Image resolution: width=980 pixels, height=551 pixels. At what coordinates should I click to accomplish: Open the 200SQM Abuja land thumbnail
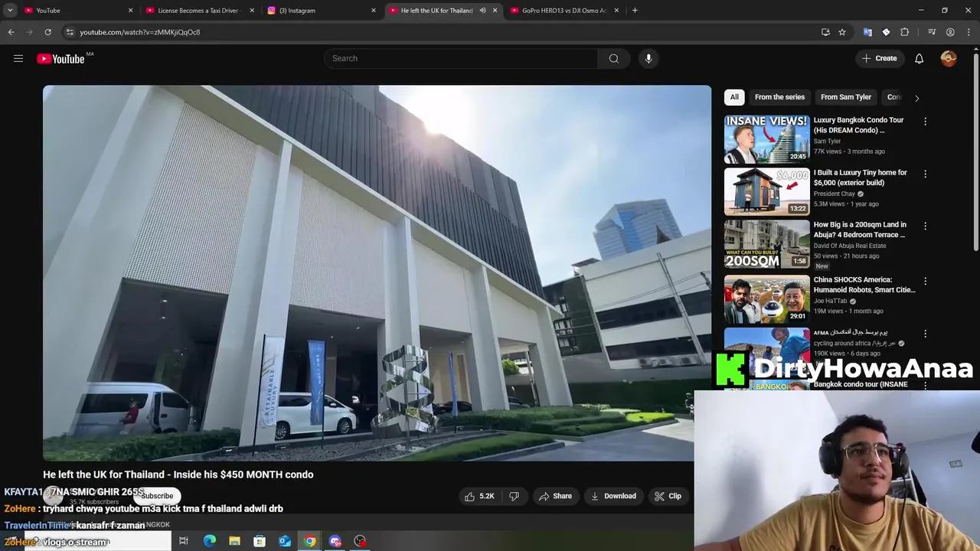766,244
